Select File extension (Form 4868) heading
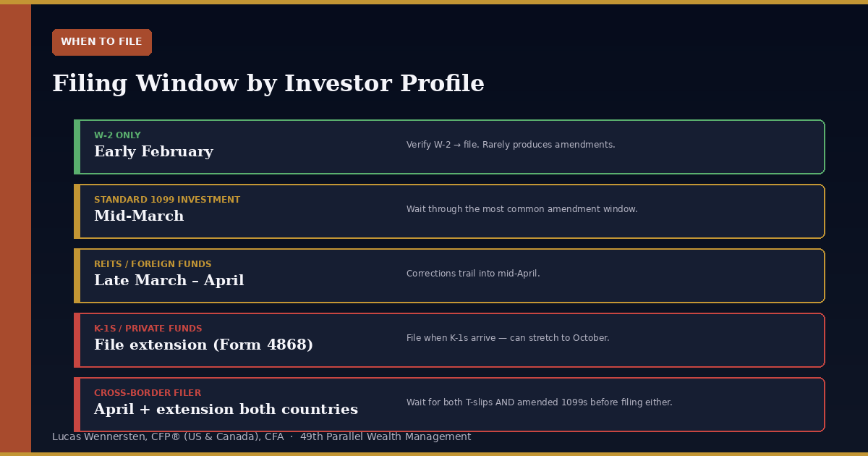 point(204,345)
